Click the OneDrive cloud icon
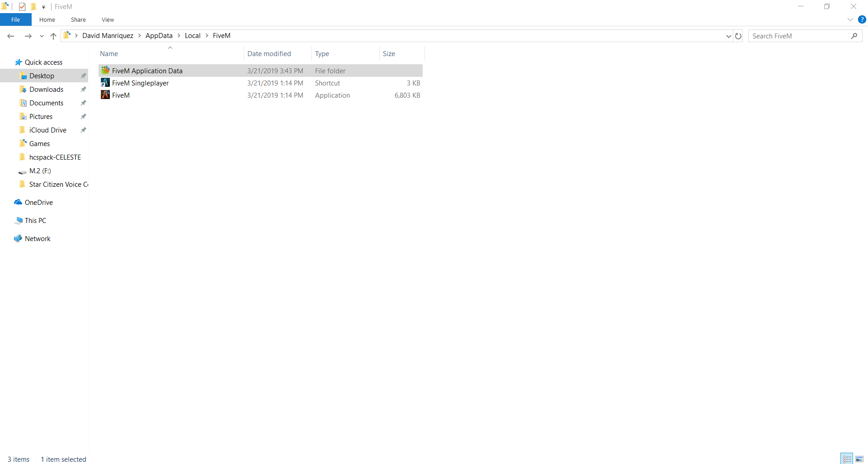This screenshot has height=464, width=868. click(18, 202)
